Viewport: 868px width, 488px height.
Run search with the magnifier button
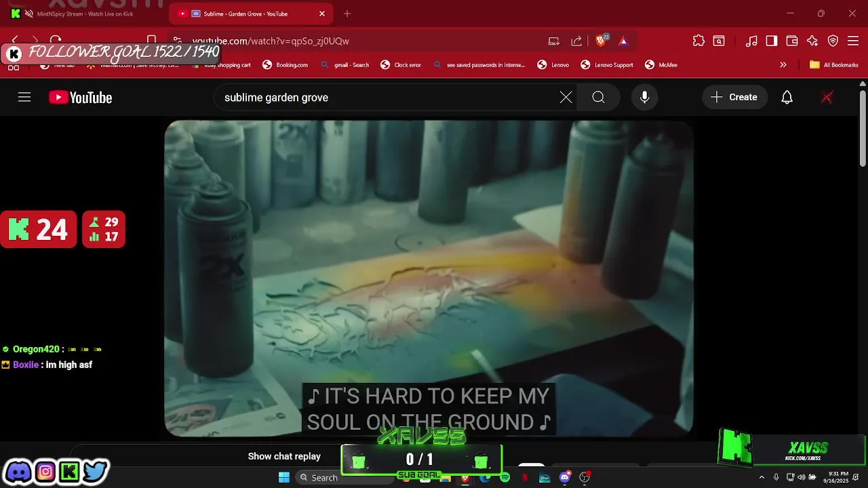pyautogui.click(x=598, y=98)
